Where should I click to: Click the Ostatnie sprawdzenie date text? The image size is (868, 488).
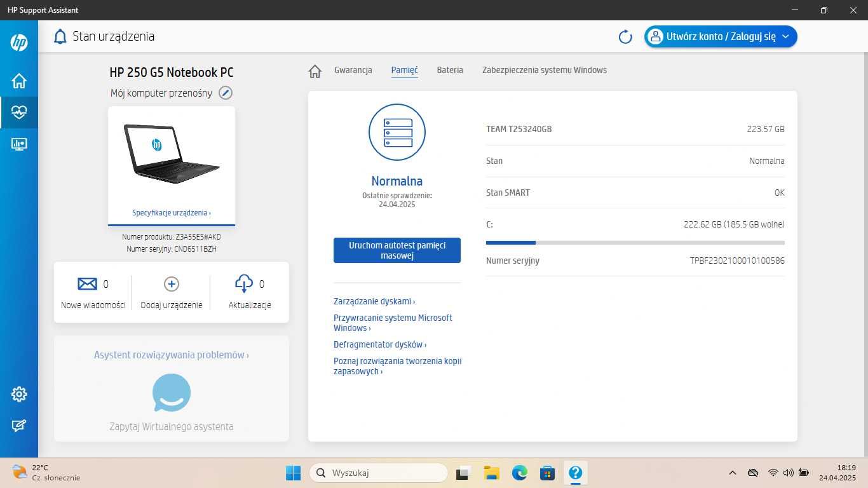click(397, 200)
